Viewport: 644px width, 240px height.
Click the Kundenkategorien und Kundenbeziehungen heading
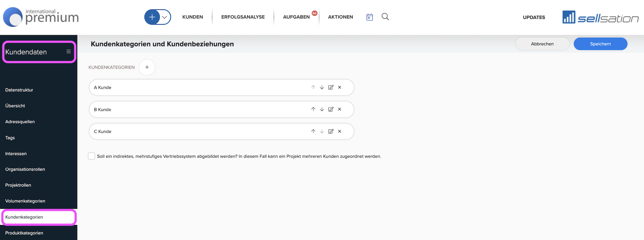point(162,44)
